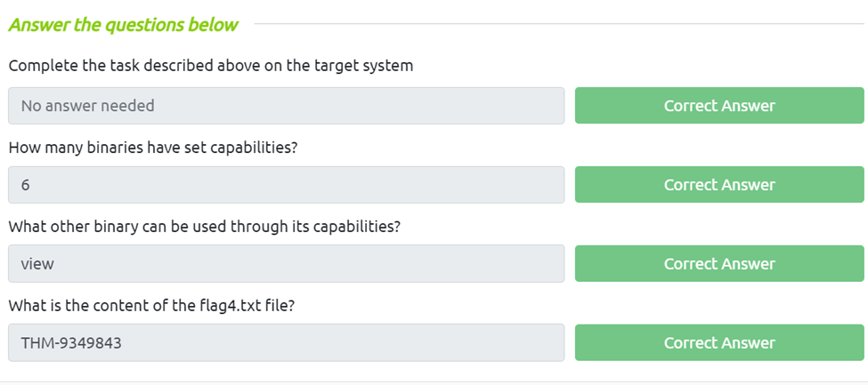Click 'What other binary can be used' question
Screen dimensions: 868x385
coord(204,226)
